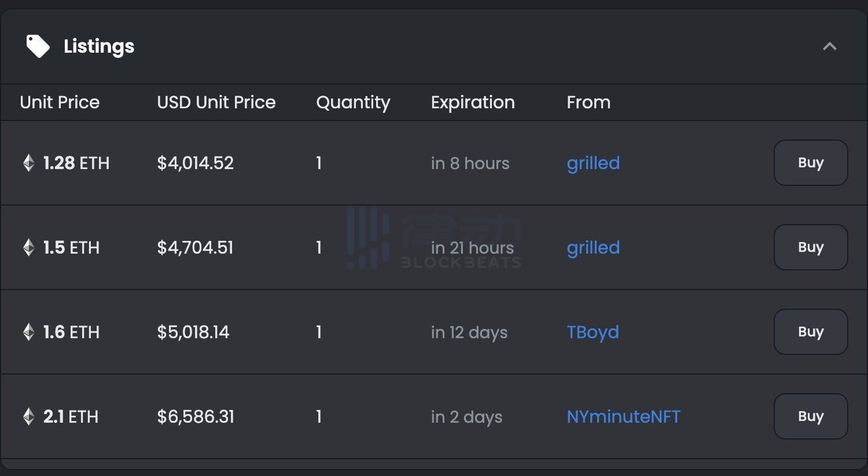The image size is (868, 476).
Task: Click the Listings price tag icon
Action: tap(38, 46)
